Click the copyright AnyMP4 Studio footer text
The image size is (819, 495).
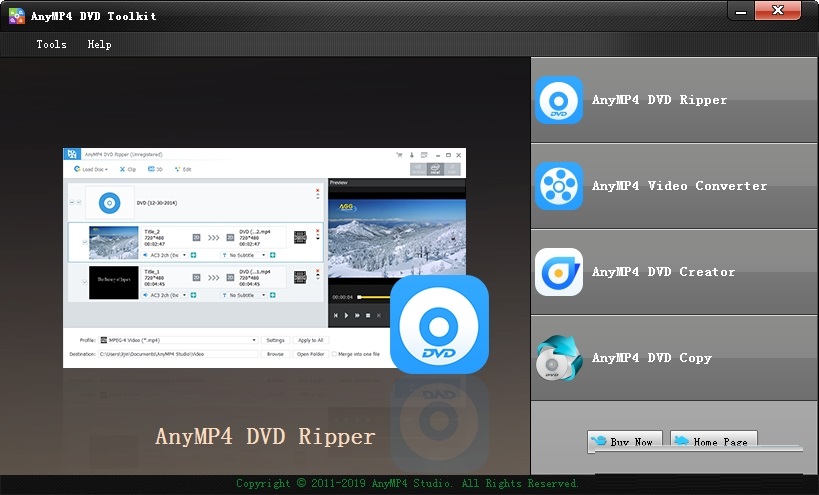(x=407, y=483)
